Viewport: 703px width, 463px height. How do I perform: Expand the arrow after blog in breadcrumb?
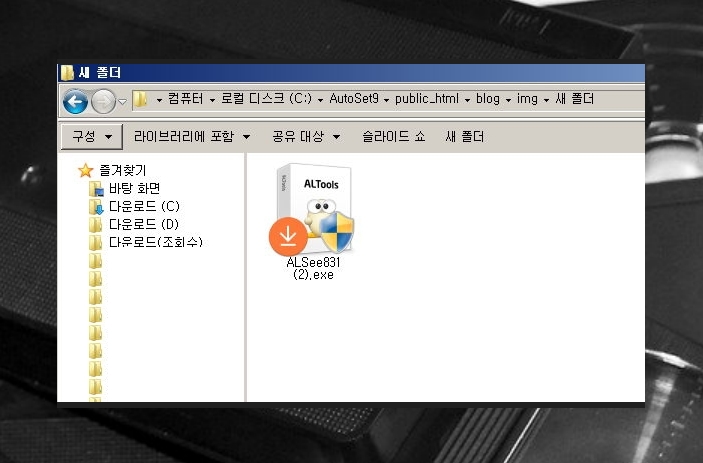pos(508,100)
